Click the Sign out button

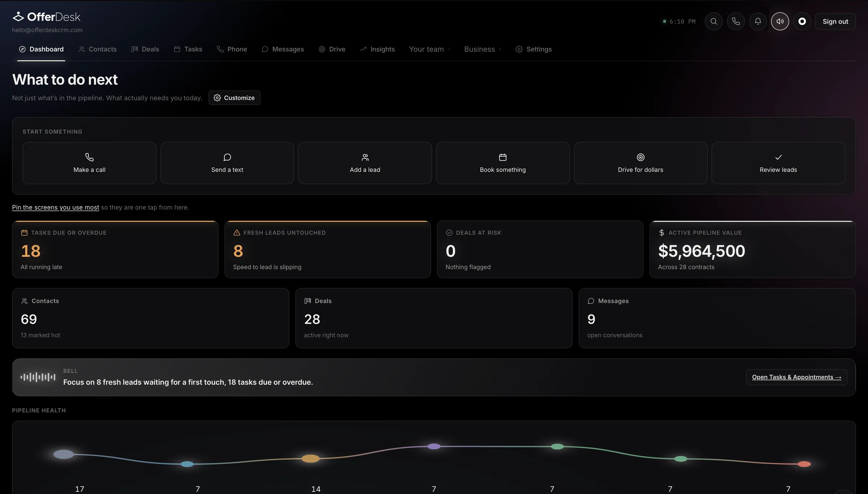tap(835, 21)
